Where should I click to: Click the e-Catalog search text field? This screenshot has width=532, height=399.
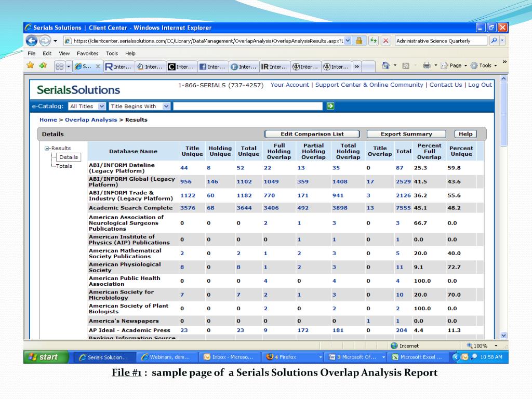248,106
